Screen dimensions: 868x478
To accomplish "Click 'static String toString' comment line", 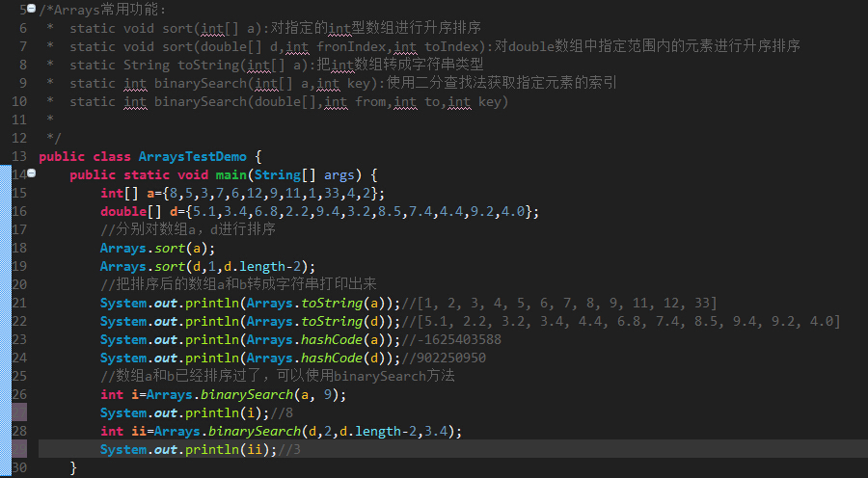I will [x=276, y=65].
